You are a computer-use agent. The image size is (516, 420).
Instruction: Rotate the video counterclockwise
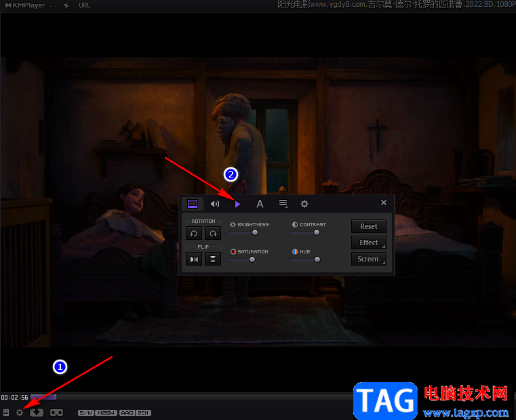click(194, 233)
